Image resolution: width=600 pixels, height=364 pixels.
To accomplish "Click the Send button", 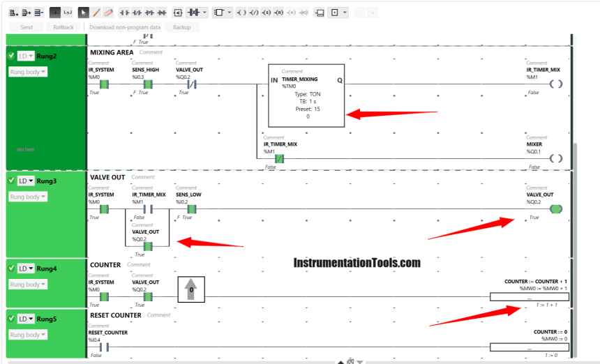I will [27, 27].
